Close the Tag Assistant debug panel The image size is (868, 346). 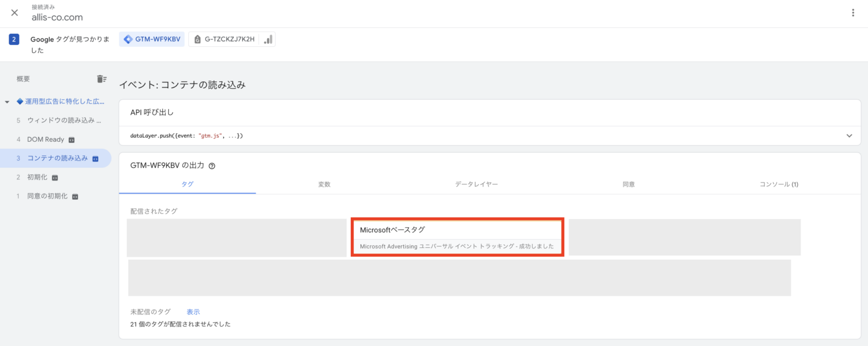[x=14, y=13]
